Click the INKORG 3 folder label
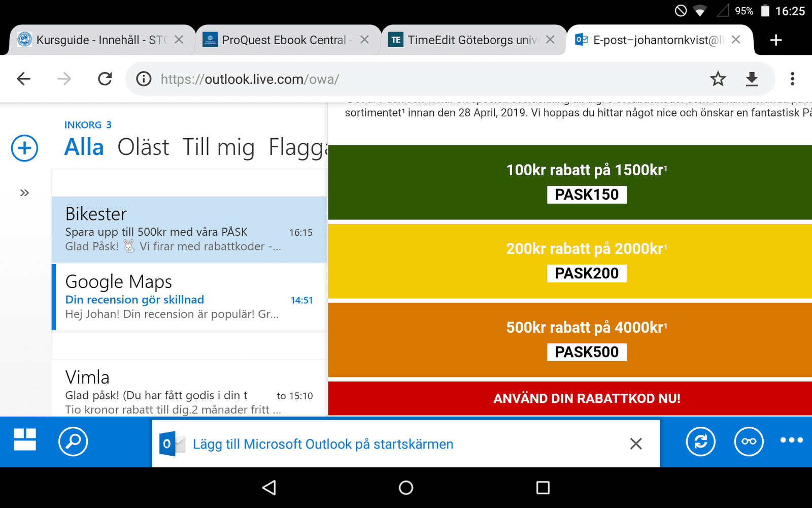This screenshot has width=812, height=508. click(88, 125)
